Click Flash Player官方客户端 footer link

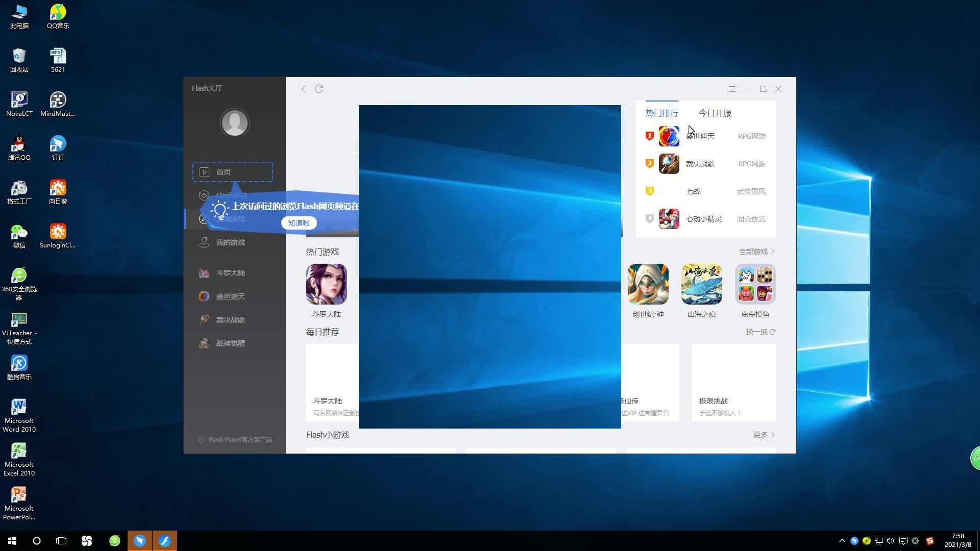[x=236, y=439]
